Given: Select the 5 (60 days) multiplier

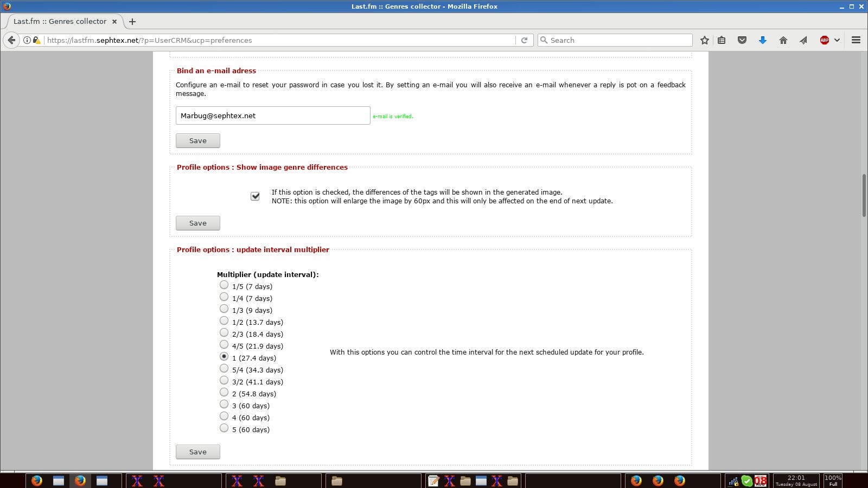Looking at the screenshot, I should pos(224,428).
